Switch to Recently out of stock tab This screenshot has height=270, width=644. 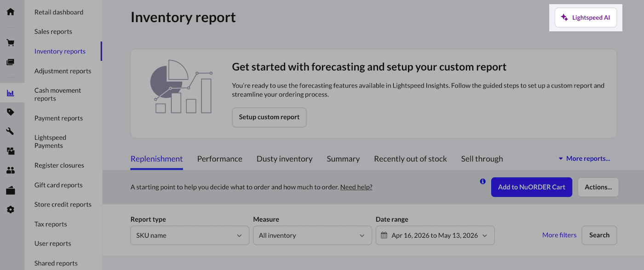click(x=410, y=159)
